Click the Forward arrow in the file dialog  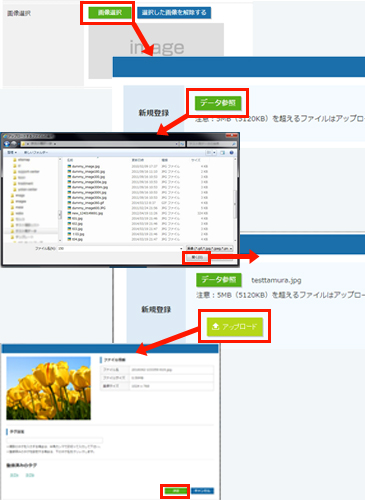(x=14, y=144)
